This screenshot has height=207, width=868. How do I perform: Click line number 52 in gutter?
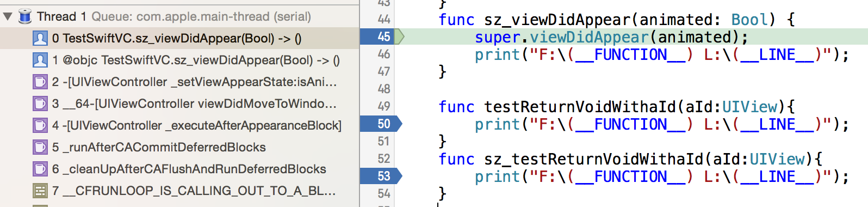[384, 159]
